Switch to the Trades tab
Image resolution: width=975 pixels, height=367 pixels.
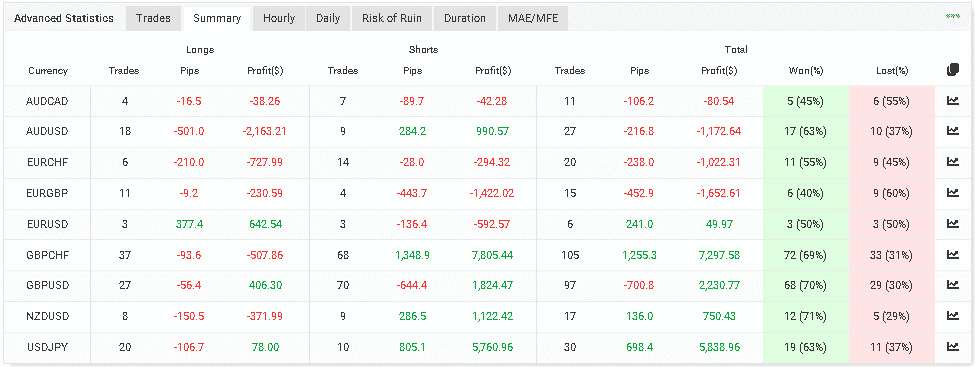[x=153, y=19]
